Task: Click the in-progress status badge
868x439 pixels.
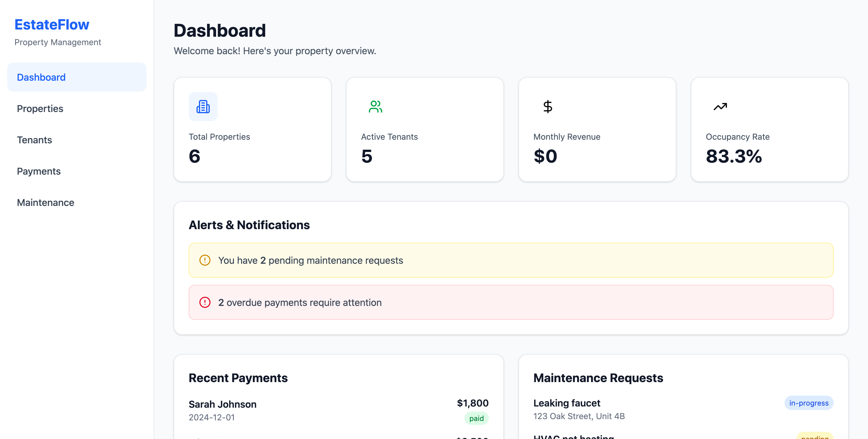Action: (808, 403)
